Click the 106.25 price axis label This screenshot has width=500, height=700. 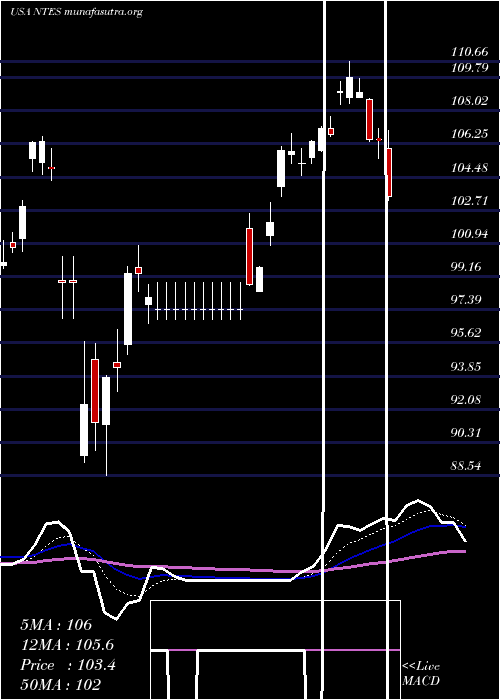point(470,134)
